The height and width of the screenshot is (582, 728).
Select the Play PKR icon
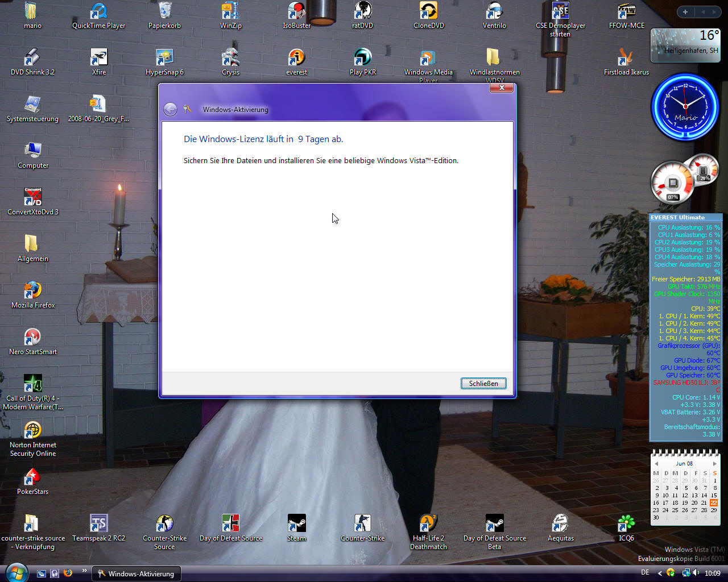pos(363,62)
